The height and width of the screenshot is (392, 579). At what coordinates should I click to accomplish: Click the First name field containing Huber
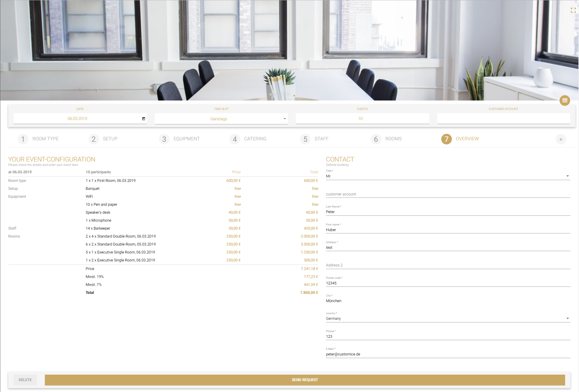click(448, 230)
